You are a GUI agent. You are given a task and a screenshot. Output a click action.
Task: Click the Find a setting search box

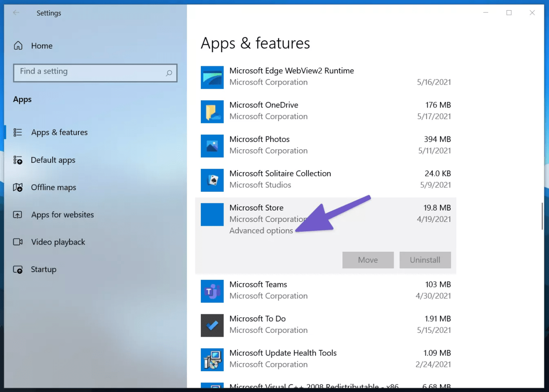tap(89, 72)
